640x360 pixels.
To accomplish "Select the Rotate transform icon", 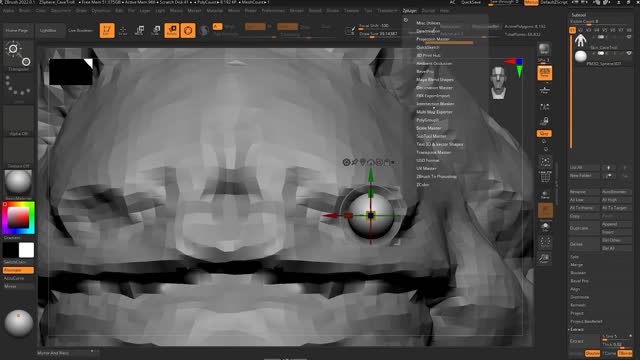I will 172,30.
